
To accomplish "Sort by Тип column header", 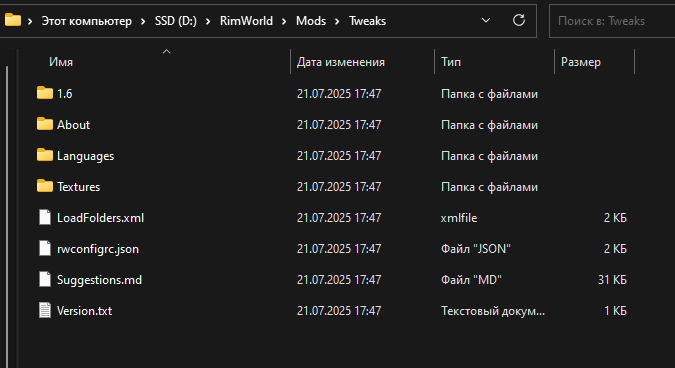I will (x=451, y=62).
